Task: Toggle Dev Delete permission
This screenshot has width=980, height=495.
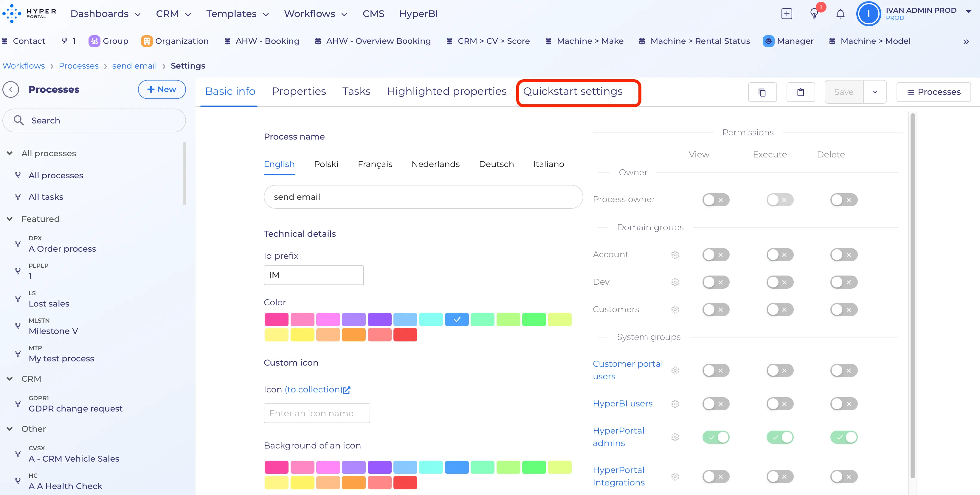Action: pyautogui.click(x=844, y=282)
